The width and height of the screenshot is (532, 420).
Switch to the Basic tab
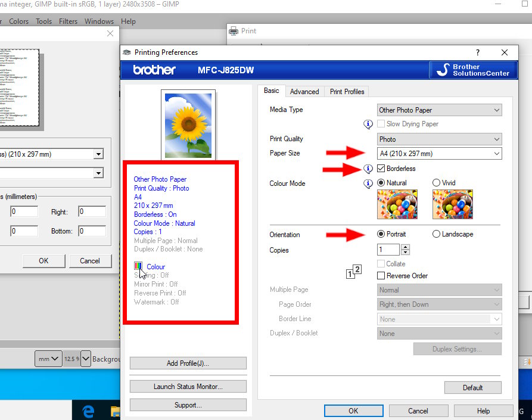click(x=272, y=91)
